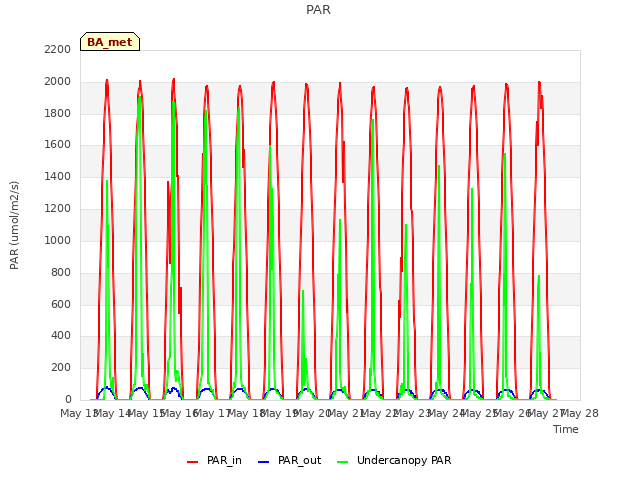This screenshot has width=640, height=480.
Task: Click the May 28 x-axis tick label
Action: click(x=580, y=413)
